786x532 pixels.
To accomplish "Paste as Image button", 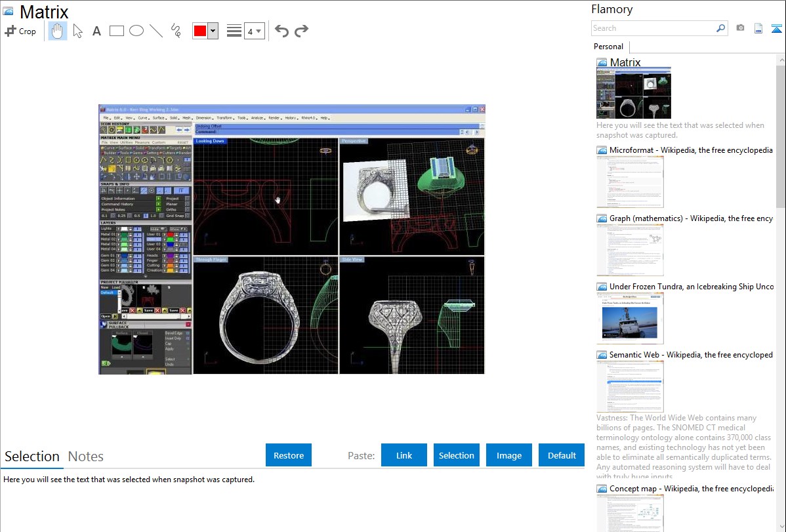I will (508, 455).
